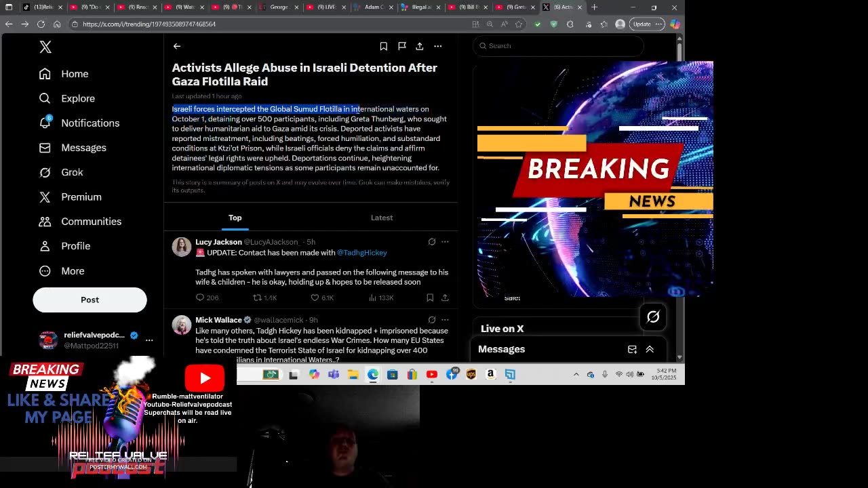This screenshot has height=488, width=868.
Task: Open Lucy Jackson's profile name
Action: (218, 242)
